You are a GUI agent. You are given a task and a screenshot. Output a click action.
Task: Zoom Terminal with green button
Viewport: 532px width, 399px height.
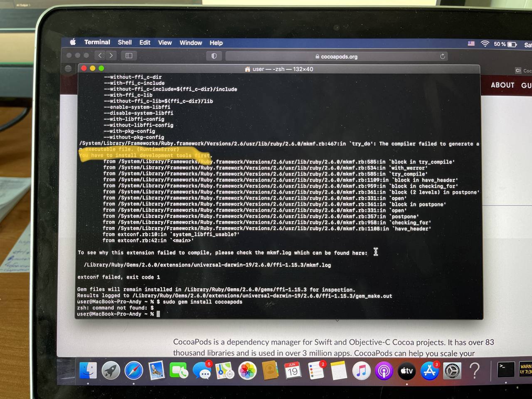pos(101,68)
